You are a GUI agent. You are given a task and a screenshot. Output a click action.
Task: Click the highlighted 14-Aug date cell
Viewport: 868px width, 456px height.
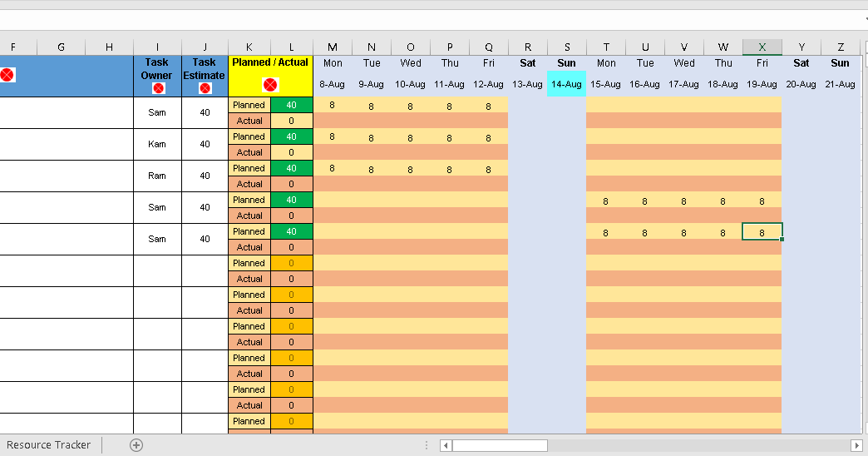pos(567,84)
